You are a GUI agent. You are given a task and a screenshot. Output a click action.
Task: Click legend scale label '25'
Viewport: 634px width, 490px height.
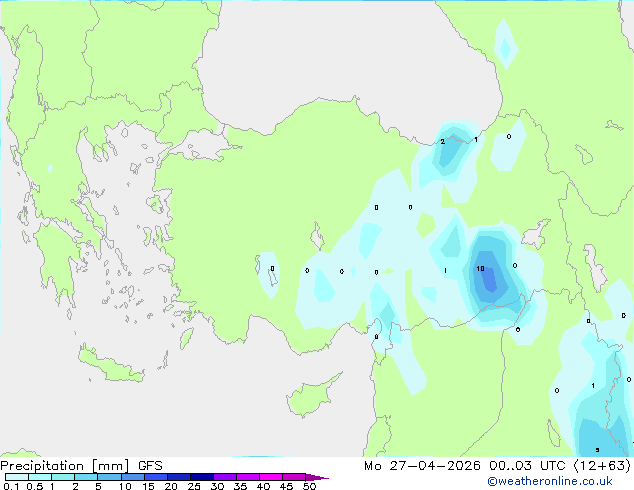click(x=194, y=486)
